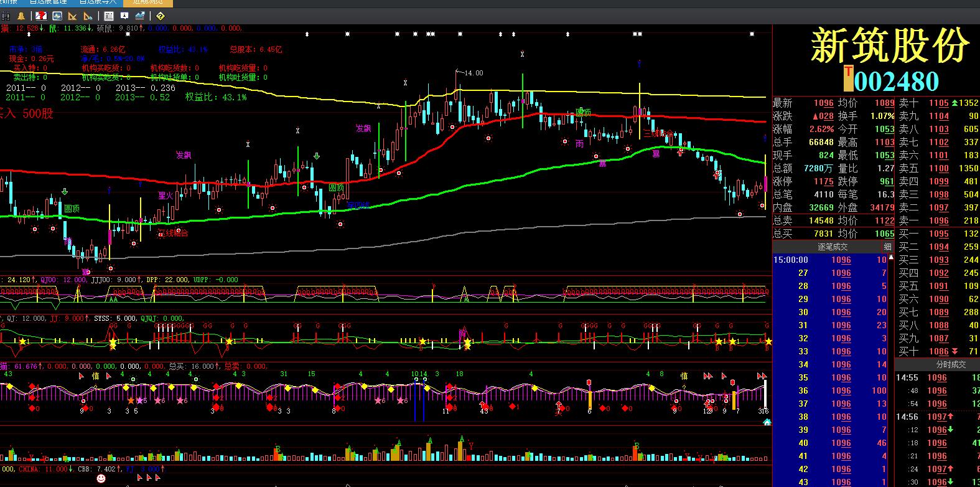Screen dimensions: 980x487
Task: Click the 细 detail button
Action: (887, 247)
